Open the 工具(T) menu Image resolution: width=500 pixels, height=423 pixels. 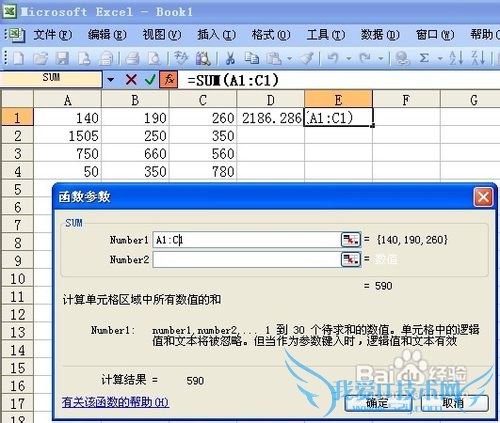pos(326,35)
